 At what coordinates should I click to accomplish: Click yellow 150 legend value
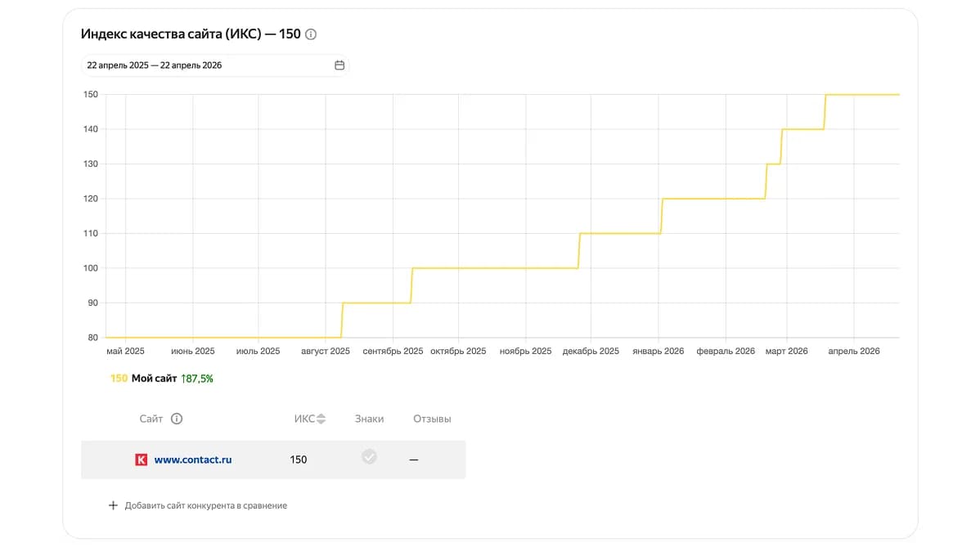pyautogui.click(x=119, y=379)
